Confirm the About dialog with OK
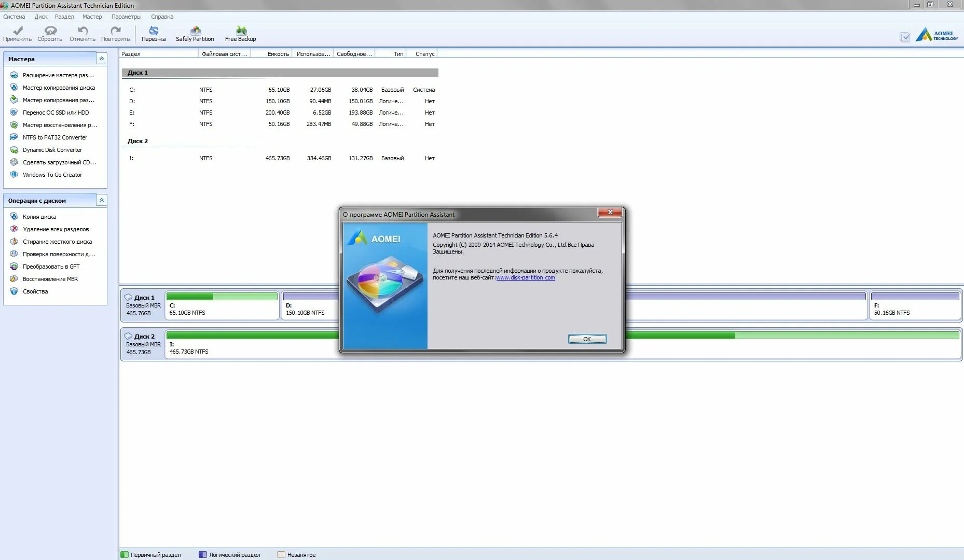Viewport: 964px width, 560px height. click(x=587, y=339)
